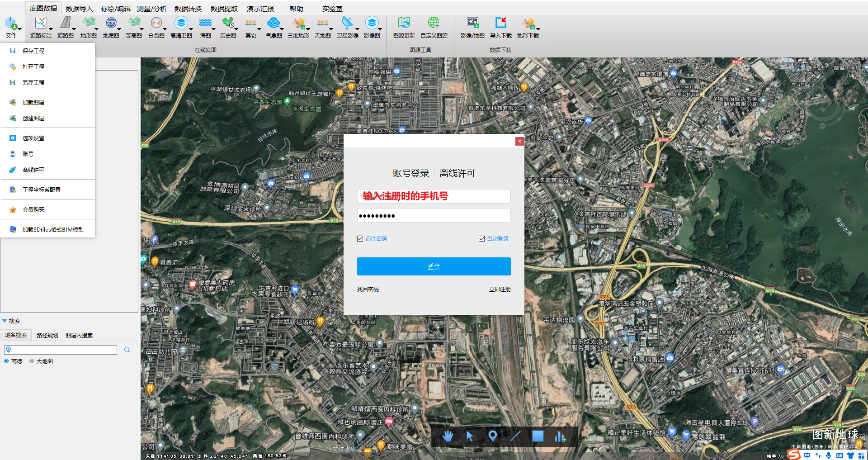This screenshot has height=460, width=868.
Task: Click the phone number input field
Action: click(x=434, y=196)
